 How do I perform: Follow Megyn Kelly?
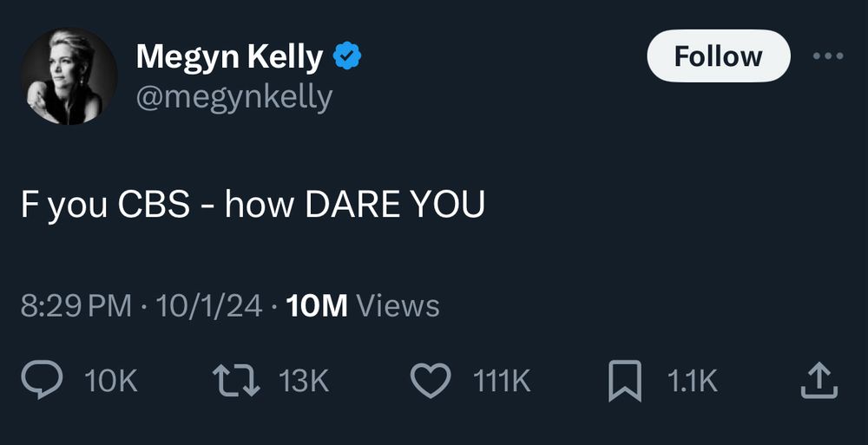[719, 56]
